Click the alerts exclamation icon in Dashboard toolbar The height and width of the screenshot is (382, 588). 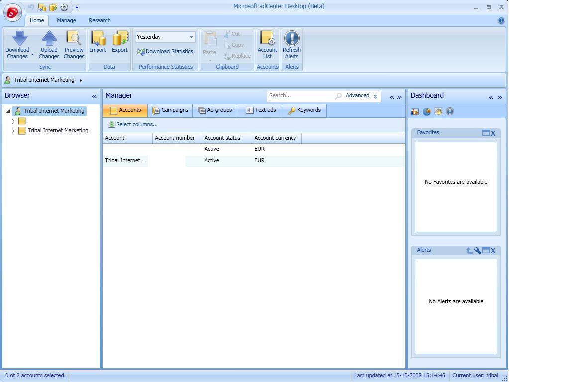[450, 111]
